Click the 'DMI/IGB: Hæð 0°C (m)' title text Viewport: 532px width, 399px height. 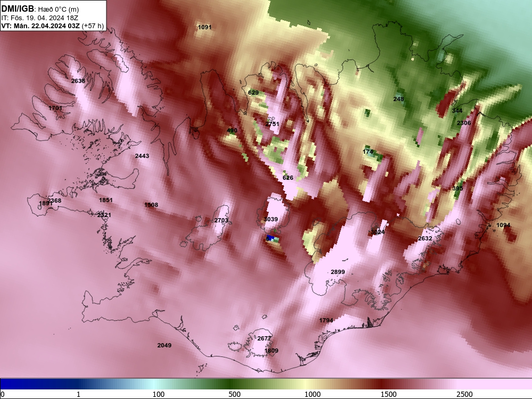pos(40,9)
